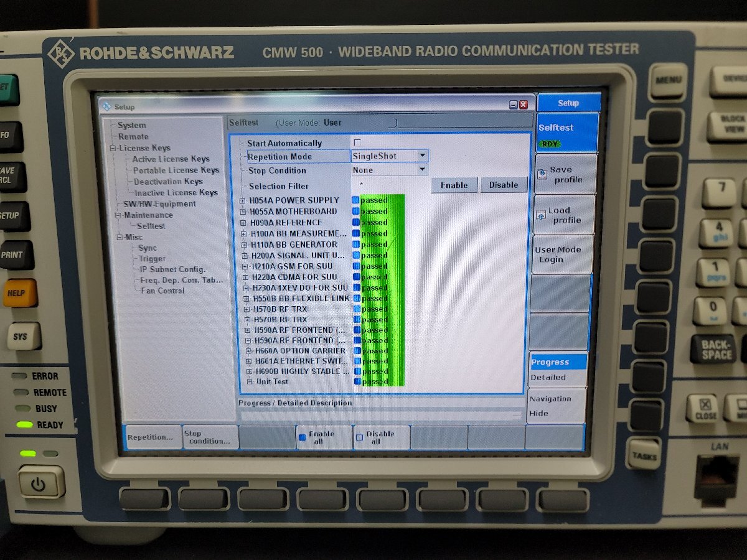The width and height of the screenshot is (747, 560).
Task: Choose the Disable all bottom softkey
Action: (382, 437)
